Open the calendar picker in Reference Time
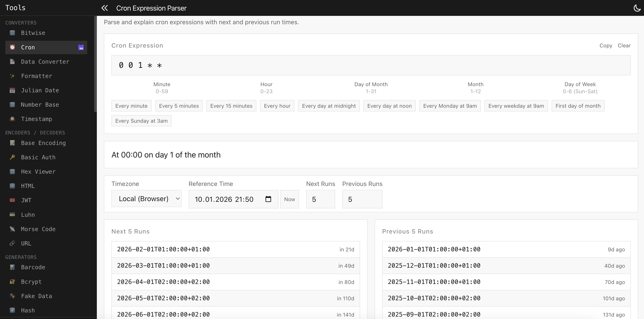The height and width of the screenshot is (319, 644). (268, 199)
